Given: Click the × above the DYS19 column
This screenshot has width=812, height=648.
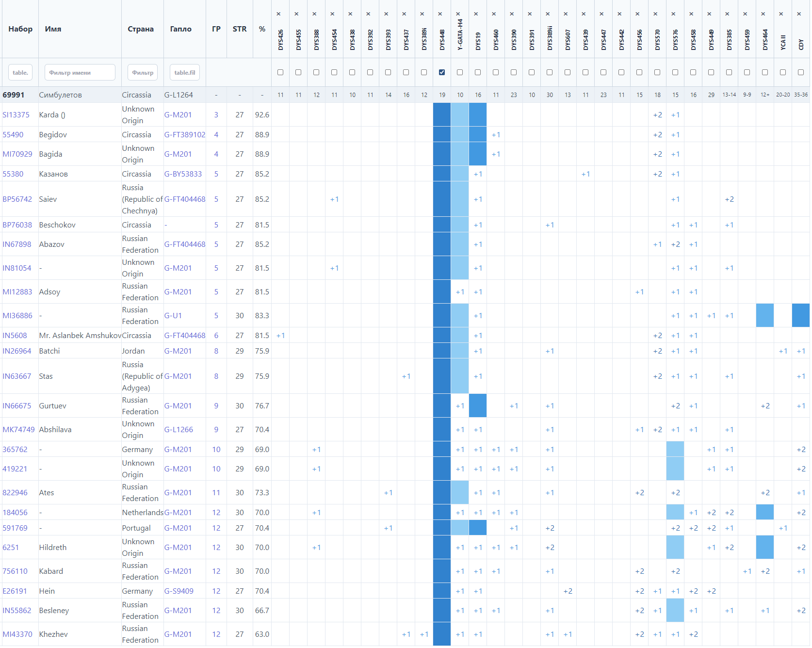Looking at the screenshot, I should pos(476,14).
